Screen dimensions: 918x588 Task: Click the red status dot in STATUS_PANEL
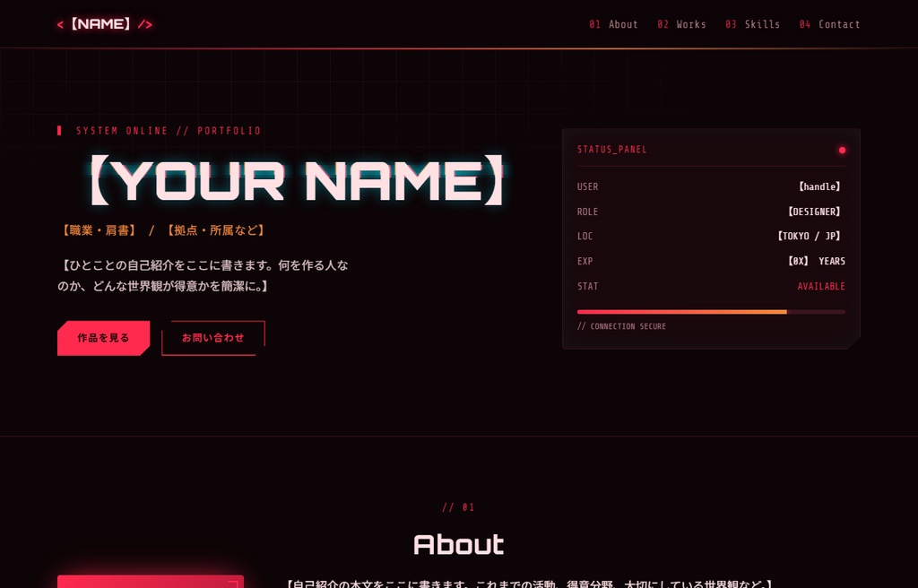tap(842, 151)
